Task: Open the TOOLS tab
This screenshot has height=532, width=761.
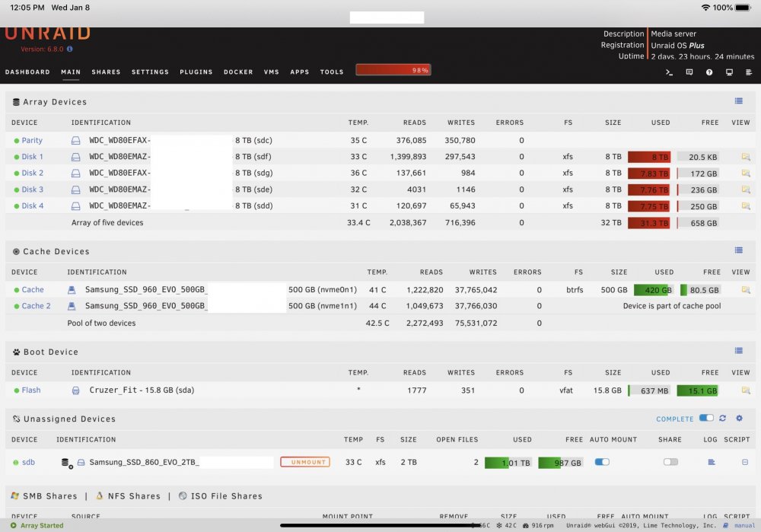Action: [332, 72]
